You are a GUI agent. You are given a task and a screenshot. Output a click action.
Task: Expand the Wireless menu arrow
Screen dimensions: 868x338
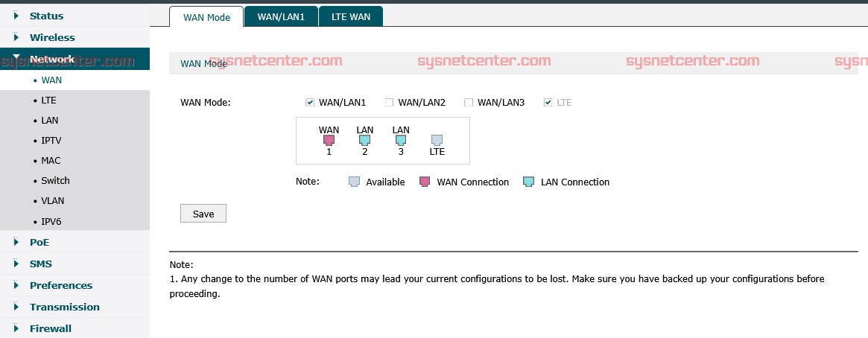coord(16,38)
